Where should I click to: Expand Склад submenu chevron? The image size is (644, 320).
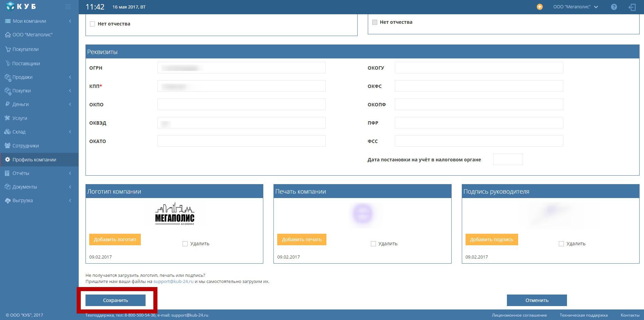tap(70, 132)
